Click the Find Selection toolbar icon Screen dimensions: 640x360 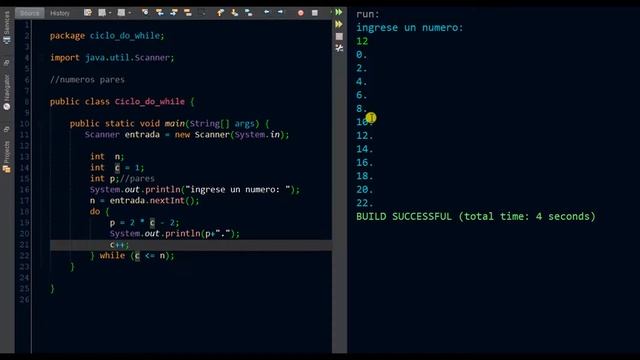(x=146, y=13)
